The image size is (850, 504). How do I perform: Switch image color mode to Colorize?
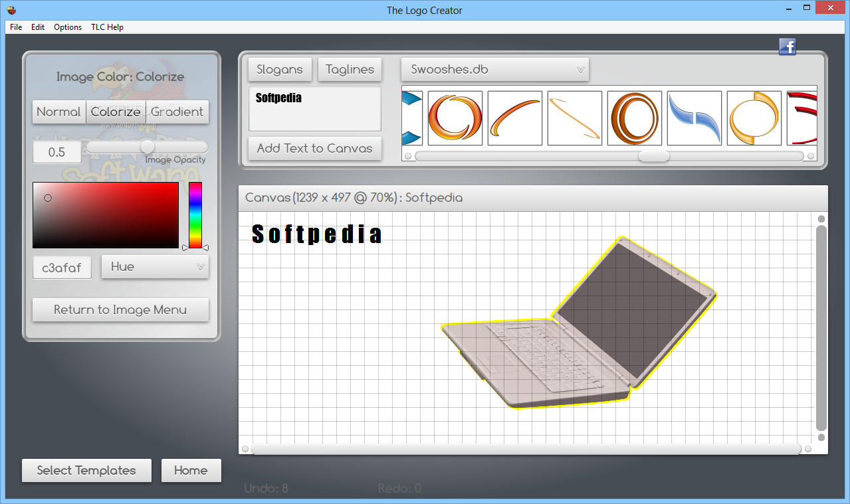click(116, 112)
